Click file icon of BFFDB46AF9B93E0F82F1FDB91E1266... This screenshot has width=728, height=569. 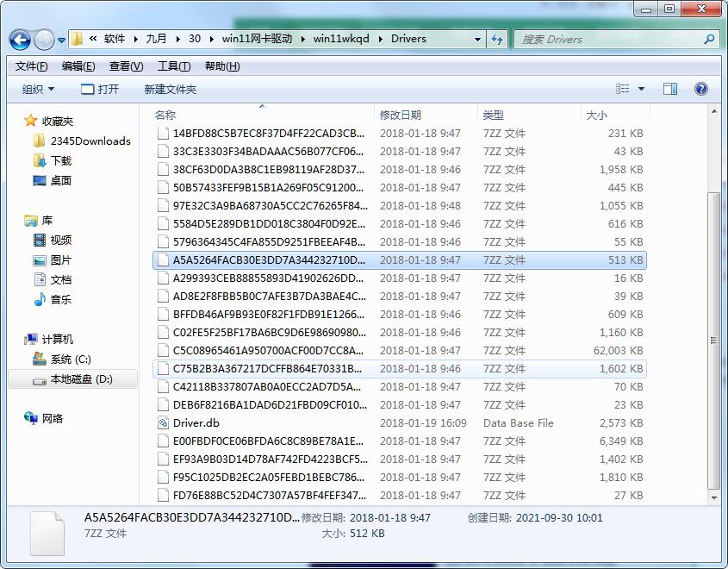163,315
